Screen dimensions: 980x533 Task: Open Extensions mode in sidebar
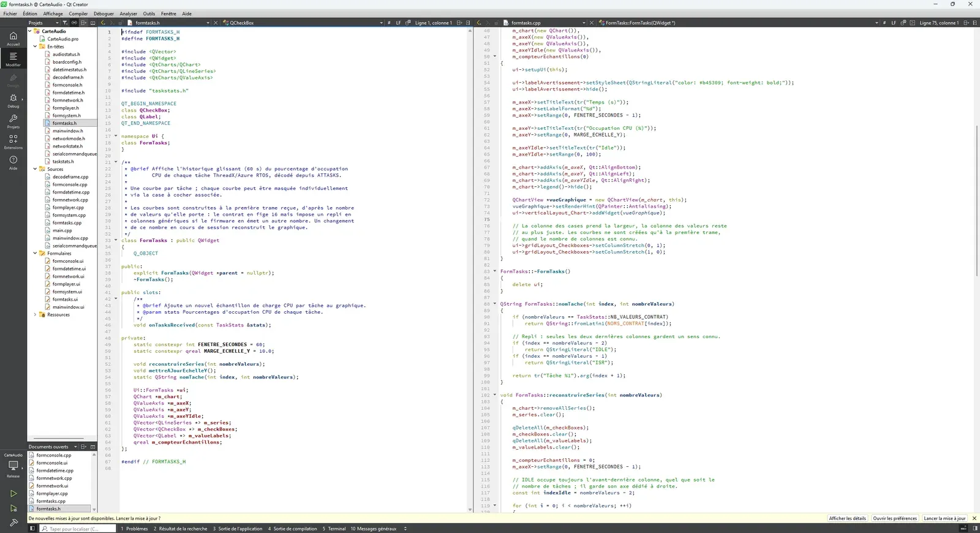coord(13,142)
